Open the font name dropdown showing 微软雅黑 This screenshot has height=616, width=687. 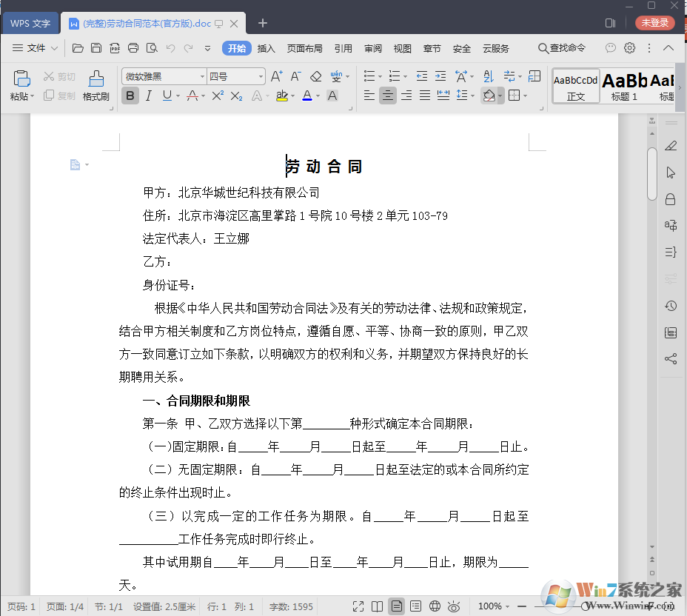click(203, 76)
